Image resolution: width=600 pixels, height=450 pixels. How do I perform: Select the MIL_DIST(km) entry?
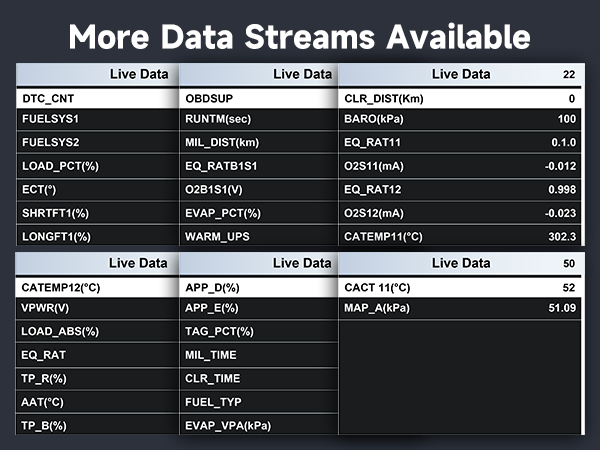coord(258,144)
